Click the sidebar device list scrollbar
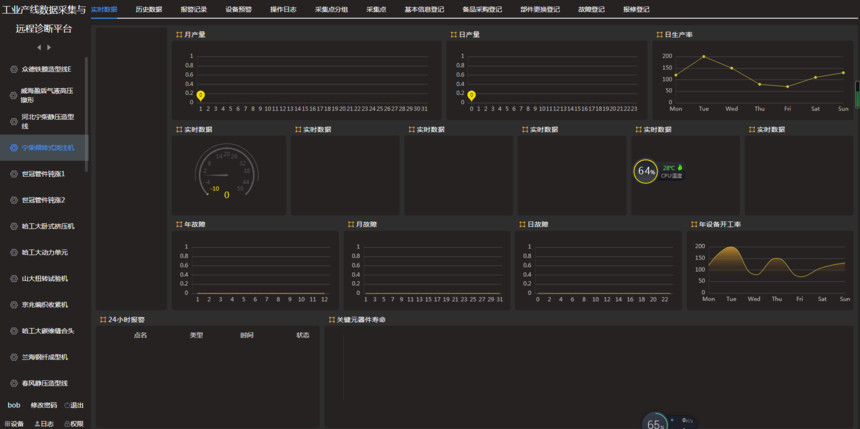 pos(86,110)
